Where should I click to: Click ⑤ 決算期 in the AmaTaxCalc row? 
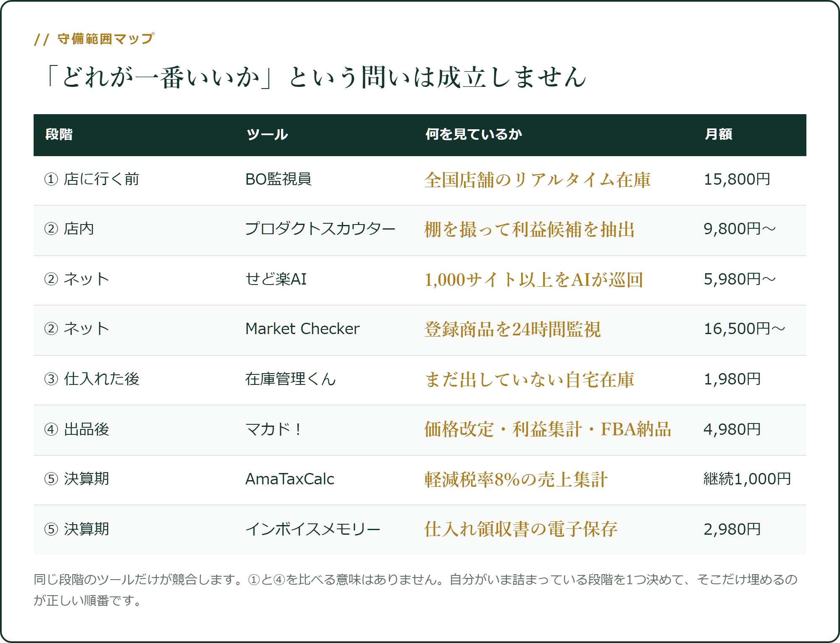(77, 479)
